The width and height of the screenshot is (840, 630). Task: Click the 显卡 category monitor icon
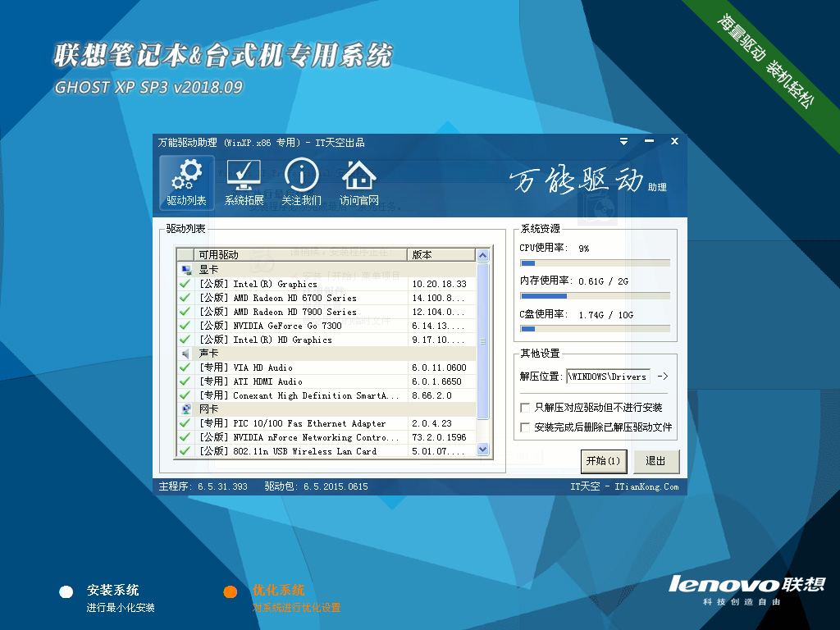point(186,269)
